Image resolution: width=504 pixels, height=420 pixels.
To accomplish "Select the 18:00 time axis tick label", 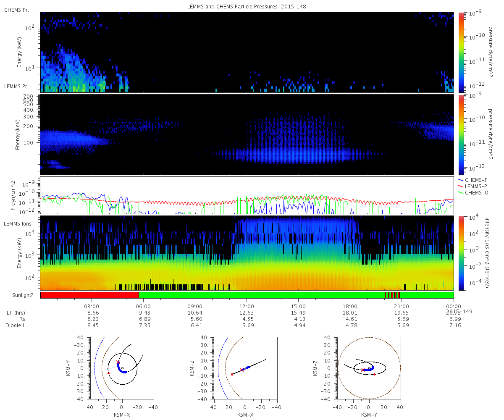I will [x=350, y=306].
